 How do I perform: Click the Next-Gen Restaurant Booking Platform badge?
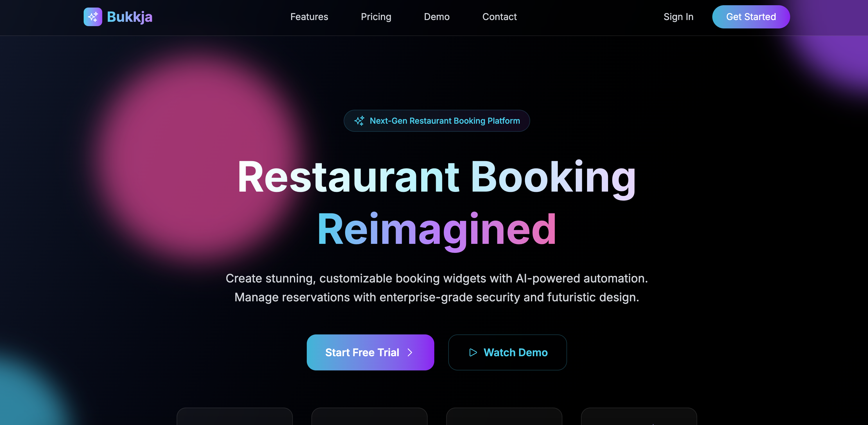point(437,121)
